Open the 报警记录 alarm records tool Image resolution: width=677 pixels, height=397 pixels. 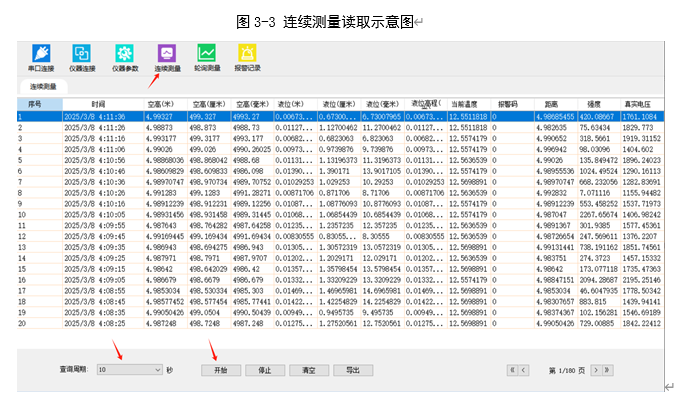click(247, 57)
